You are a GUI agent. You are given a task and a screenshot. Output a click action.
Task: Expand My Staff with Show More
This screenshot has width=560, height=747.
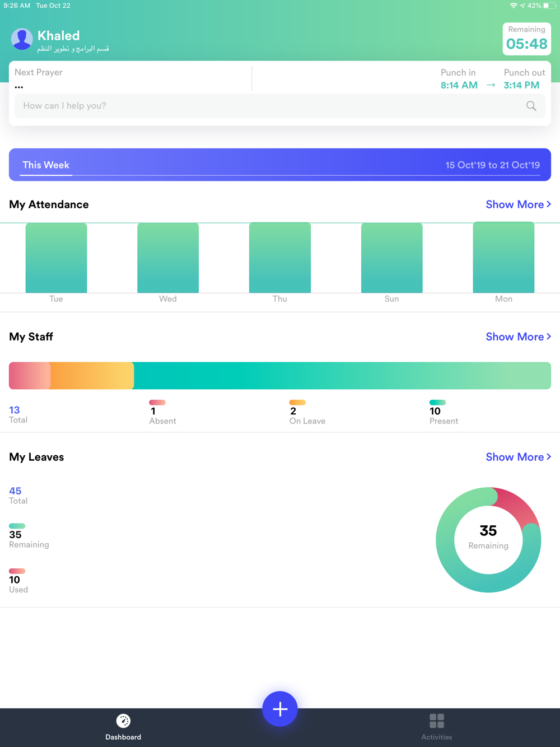pyautogui.click(x=518, y=337)
